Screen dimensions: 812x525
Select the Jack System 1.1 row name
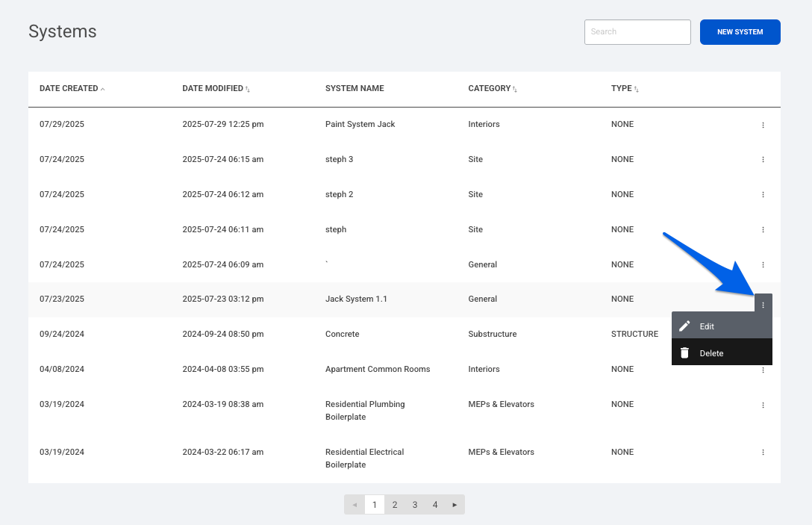pyautogui.click(x=356, y=299)
